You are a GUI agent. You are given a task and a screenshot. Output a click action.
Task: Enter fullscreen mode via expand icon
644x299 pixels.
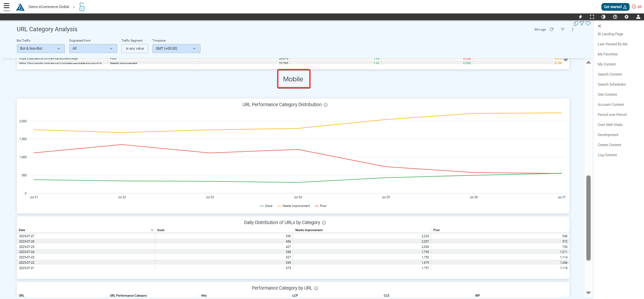[x=592, y=17]
